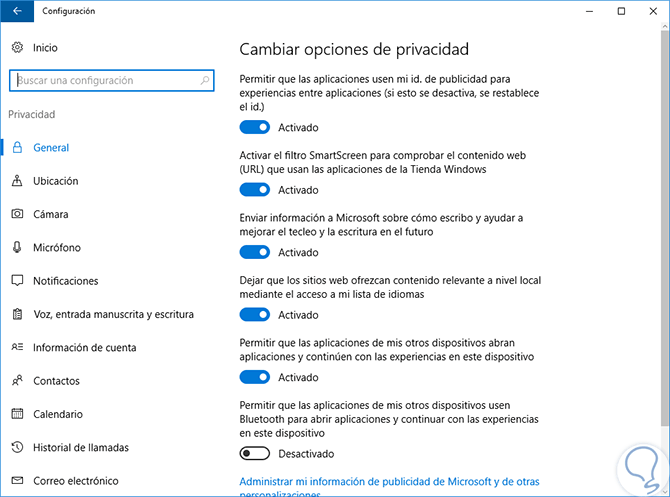The height and width of the screenshot is (497, 670).
Task: Click the Micrófono microphone icon
Action: [x=17, y=247]
